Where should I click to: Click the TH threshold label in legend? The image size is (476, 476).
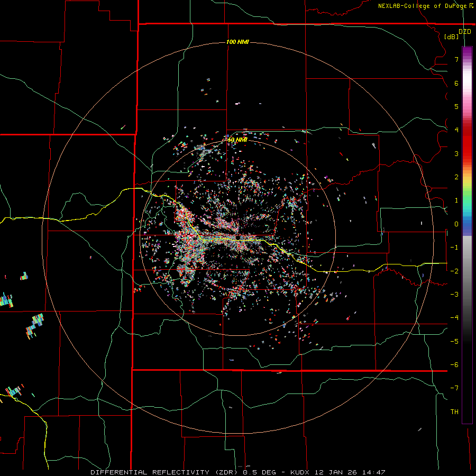pos(454,411)
